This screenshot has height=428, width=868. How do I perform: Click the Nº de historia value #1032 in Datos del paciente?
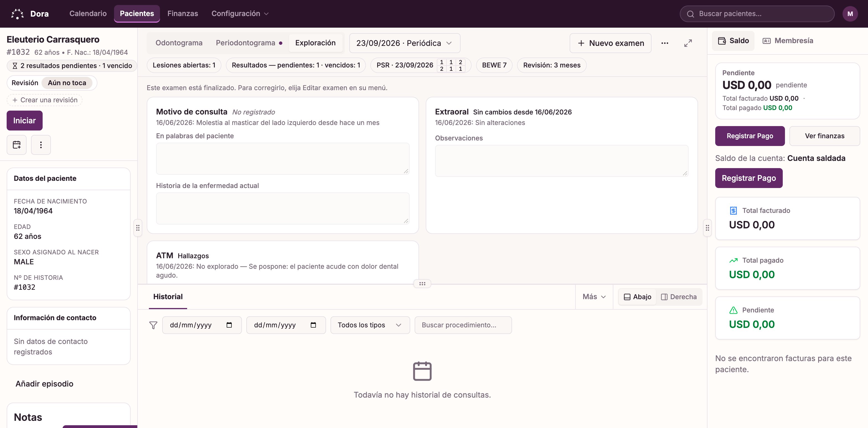coord(24,287)
